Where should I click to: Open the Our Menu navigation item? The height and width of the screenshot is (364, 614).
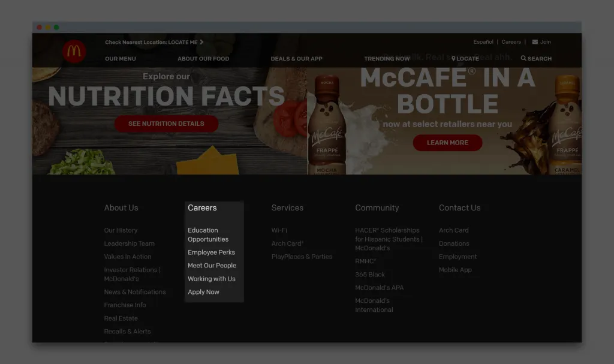[120, 59]
